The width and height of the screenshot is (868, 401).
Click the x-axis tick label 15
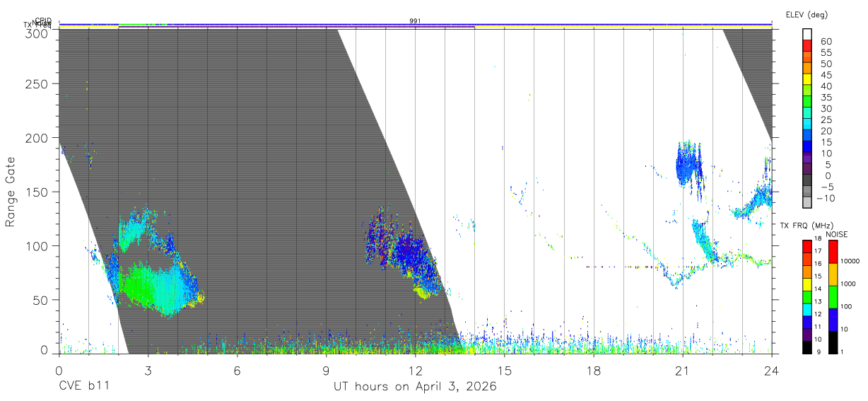coord(504,370)
